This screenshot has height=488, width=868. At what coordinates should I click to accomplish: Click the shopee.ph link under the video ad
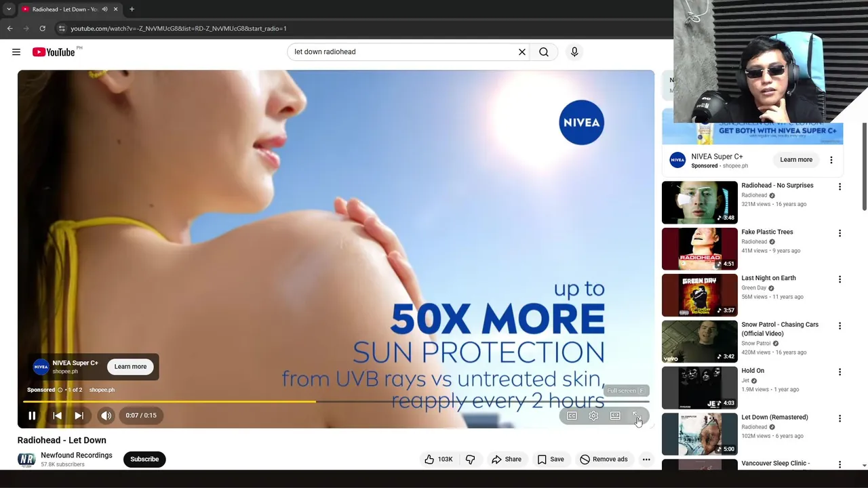(x=102, y=390)
